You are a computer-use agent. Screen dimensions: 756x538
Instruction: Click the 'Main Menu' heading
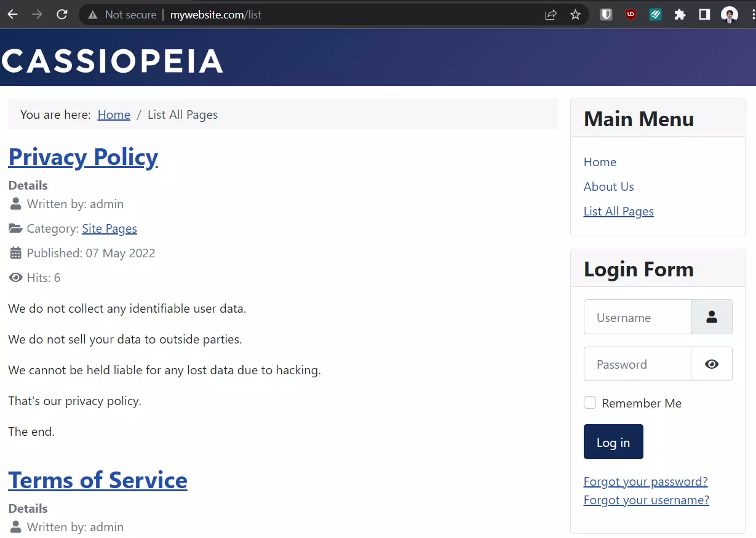tap(639, 119)
